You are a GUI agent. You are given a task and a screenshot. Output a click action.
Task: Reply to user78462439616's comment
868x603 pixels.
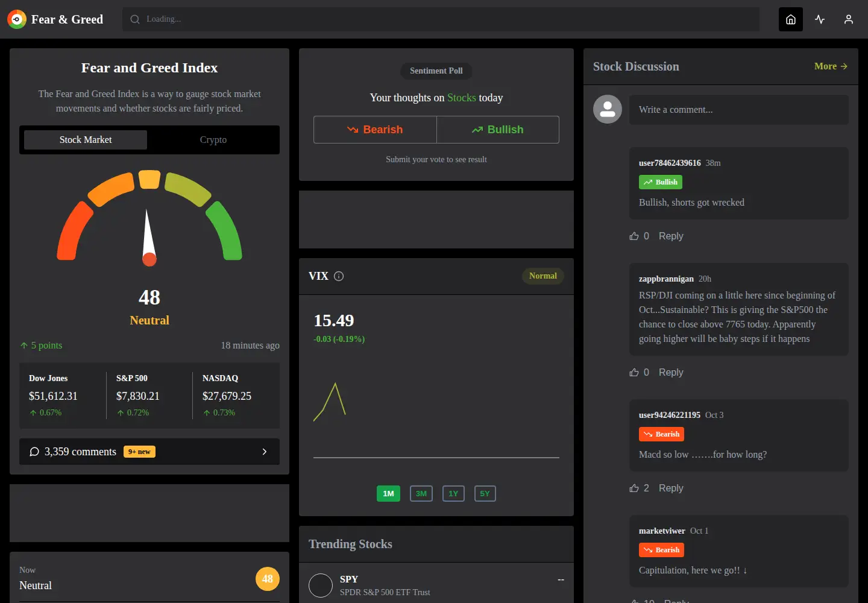click(671, 236)
